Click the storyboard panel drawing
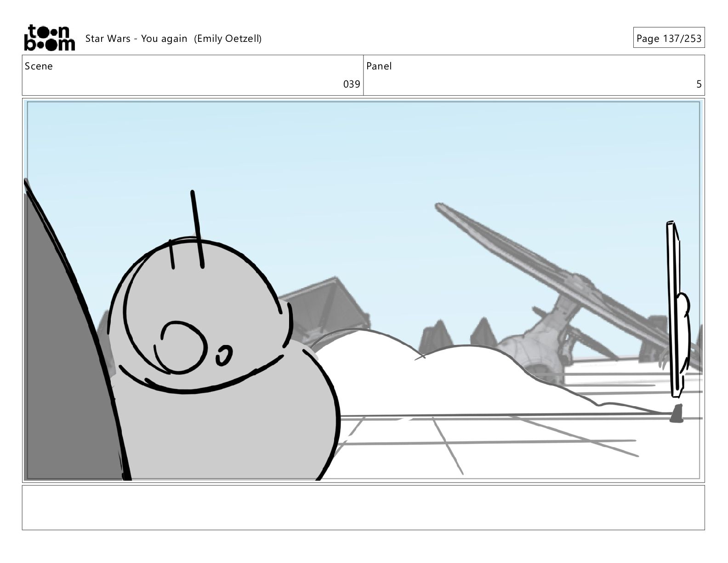 coord(363,291)
